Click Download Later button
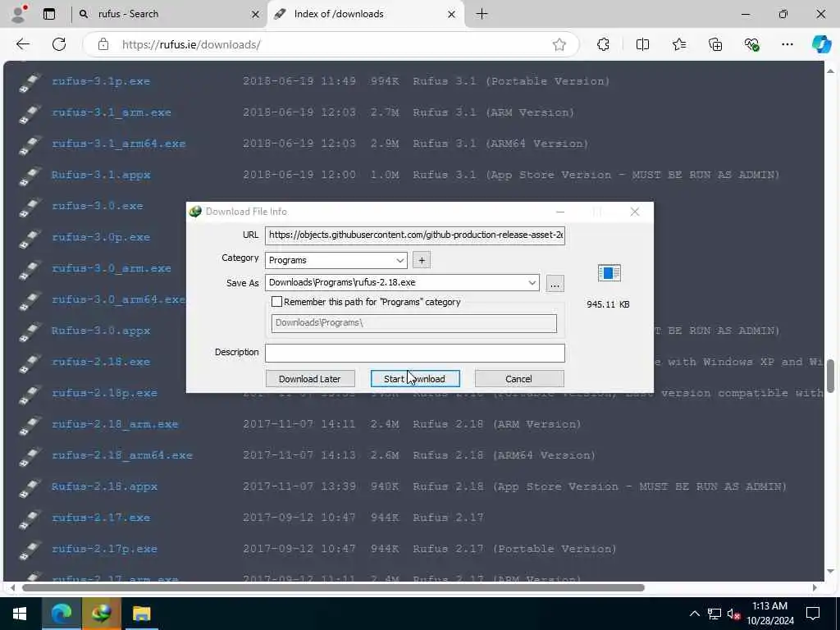 point(309,379)
